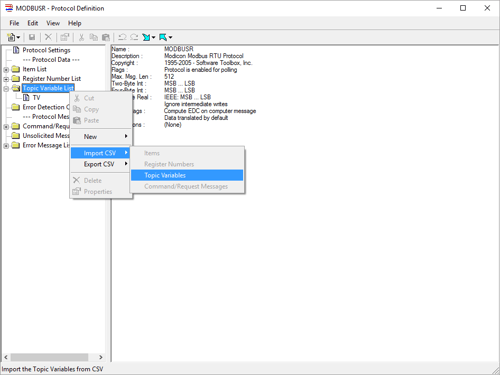Select Register Number List in the tree
Image resolution: width=500 pixels, height=375 pixels.
tap(52, 79)
